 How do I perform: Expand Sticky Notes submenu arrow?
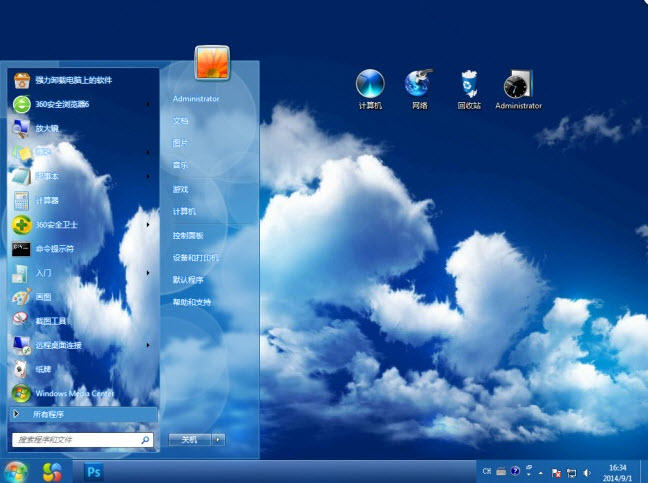(x=148, y=152)
